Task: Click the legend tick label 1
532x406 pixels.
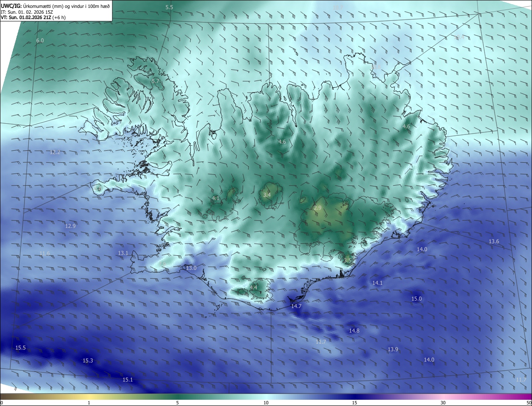Action: pos(89,403)
